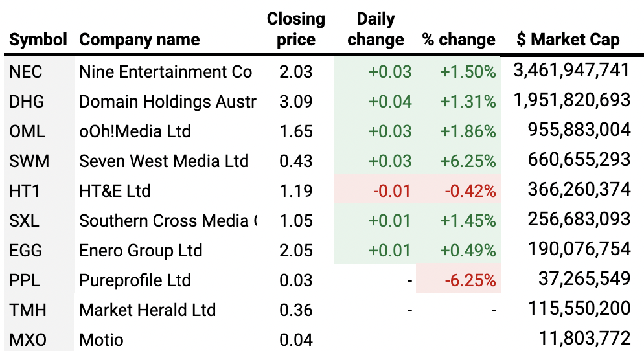Click Southern Cross Media company name
This screenshot has width=644, height=351.
pyautogui.click(x=167, y=221)
